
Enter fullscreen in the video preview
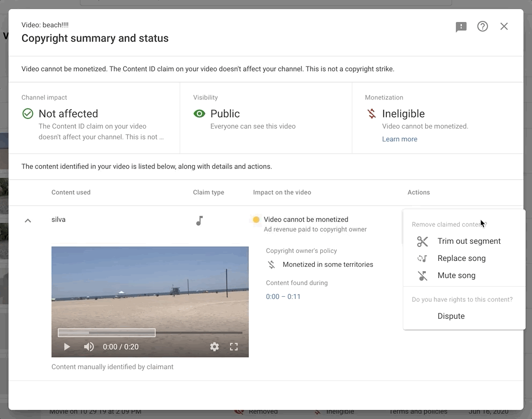[234, 347]
